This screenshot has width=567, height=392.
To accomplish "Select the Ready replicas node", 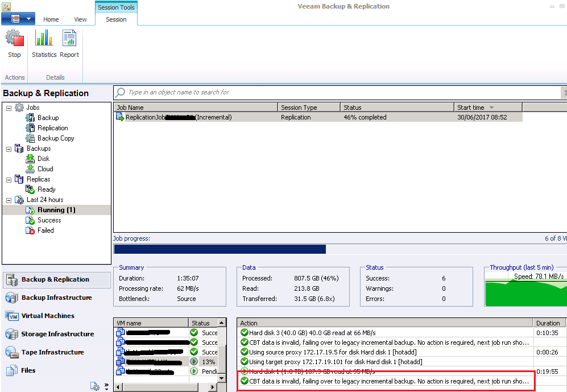I will click(46, 189).
